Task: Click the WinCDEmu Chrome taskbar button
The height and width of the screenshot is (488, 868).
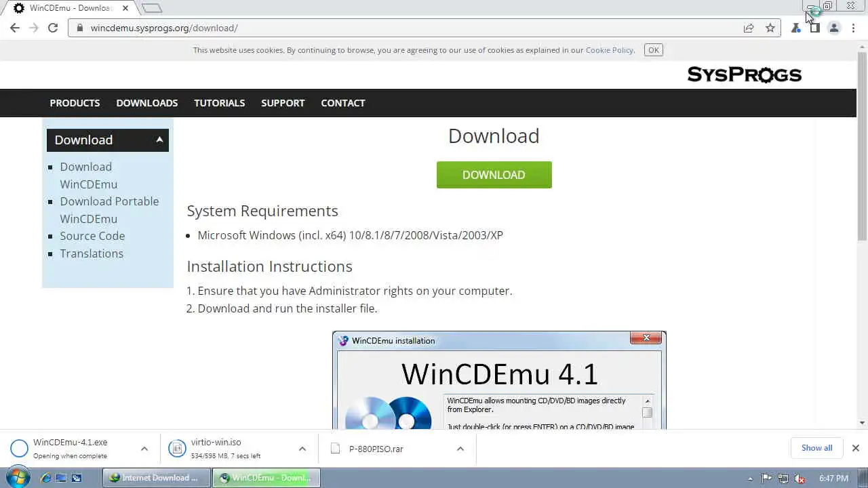Action: tap(267, 478)
